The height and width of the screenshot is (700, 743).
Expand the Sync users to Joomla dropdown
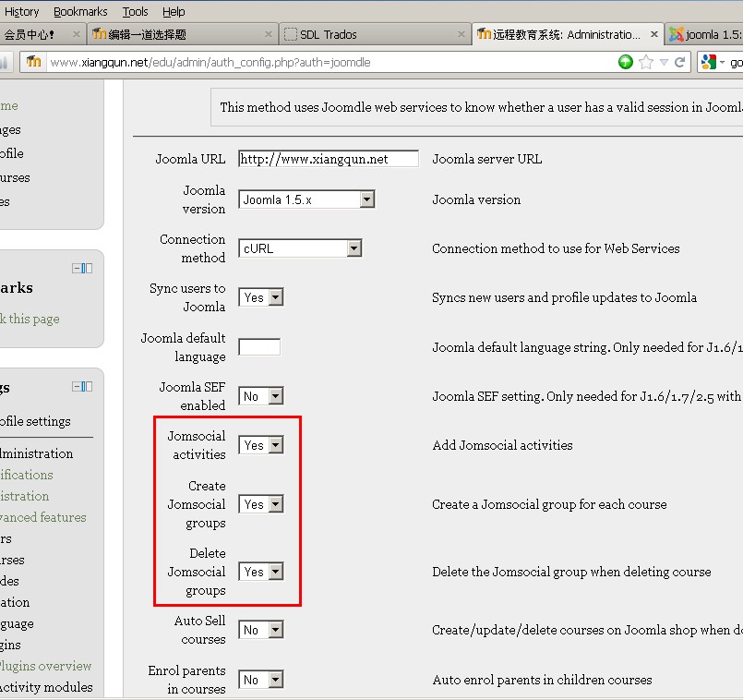(275, 297)
